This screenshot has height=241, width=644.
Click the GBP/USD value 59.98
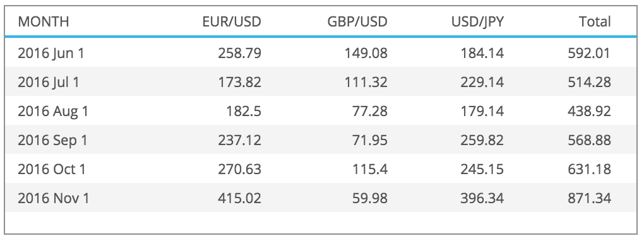click(370, 198)
